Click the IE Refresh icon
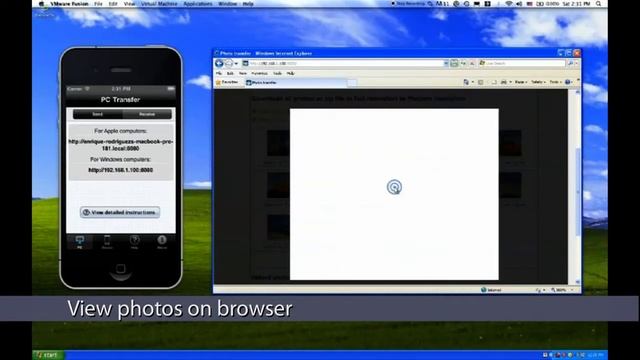Screen dimensions: 640x360 point(463,63)
